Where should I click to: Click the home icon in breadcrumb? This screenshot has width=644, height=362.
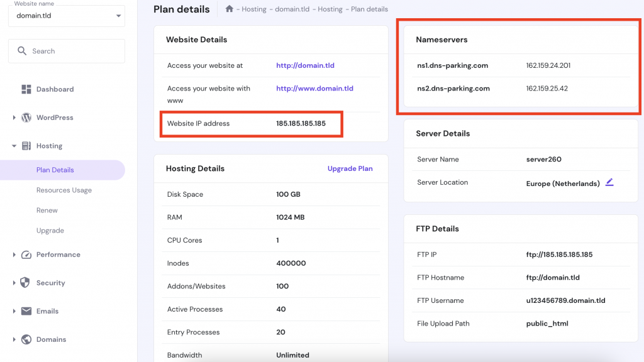click(230, 9)
